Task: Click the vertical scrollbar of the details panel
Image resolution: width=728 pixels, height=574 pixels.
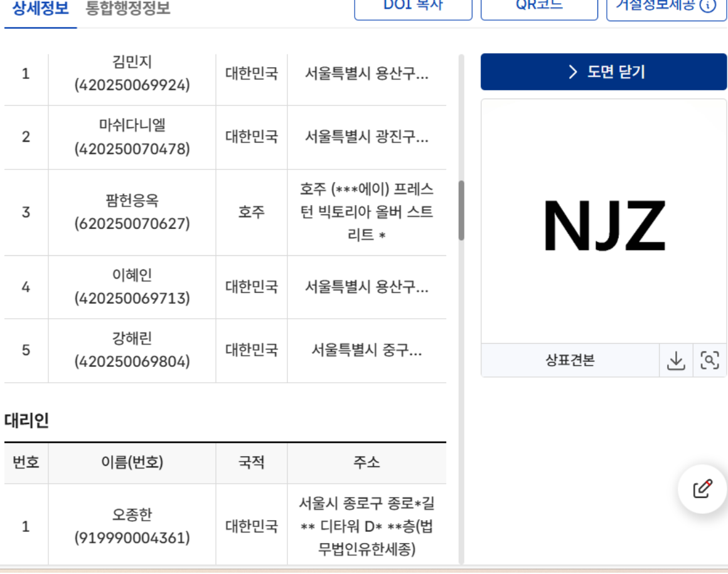Action: [x=461, y=210]
